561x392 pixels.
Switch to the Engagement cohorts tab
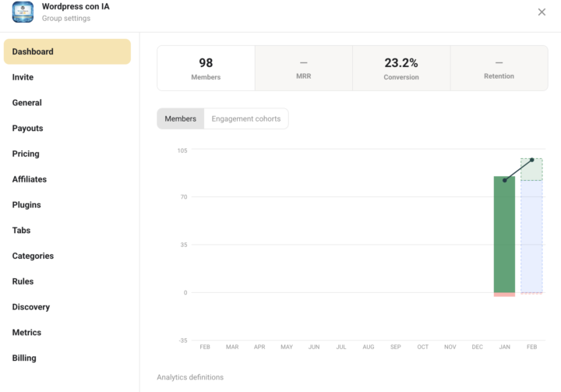245,118
